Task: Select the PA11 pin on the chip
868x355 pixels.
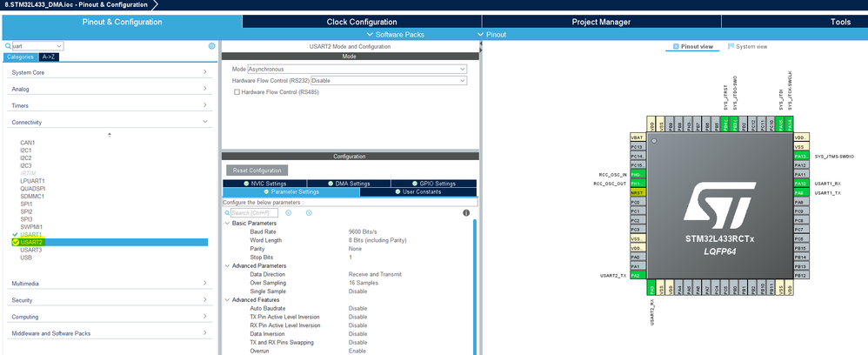Action: pyautogui.click(x=800, y=174)
